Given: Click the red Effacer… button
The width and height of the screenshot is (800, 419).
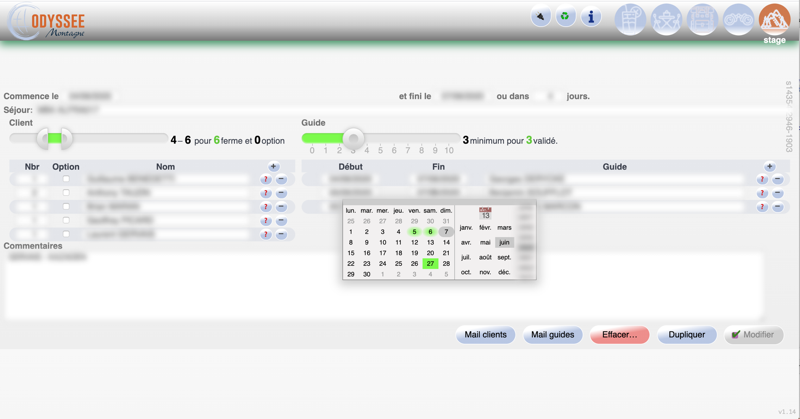Looking at the screenshot, I should tap(619, 335).
